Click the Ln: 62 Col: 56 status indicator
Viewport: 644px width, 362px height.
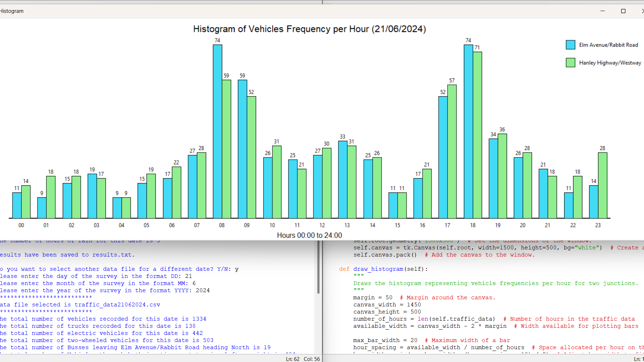pyautogui.click(x=303, y=359)
